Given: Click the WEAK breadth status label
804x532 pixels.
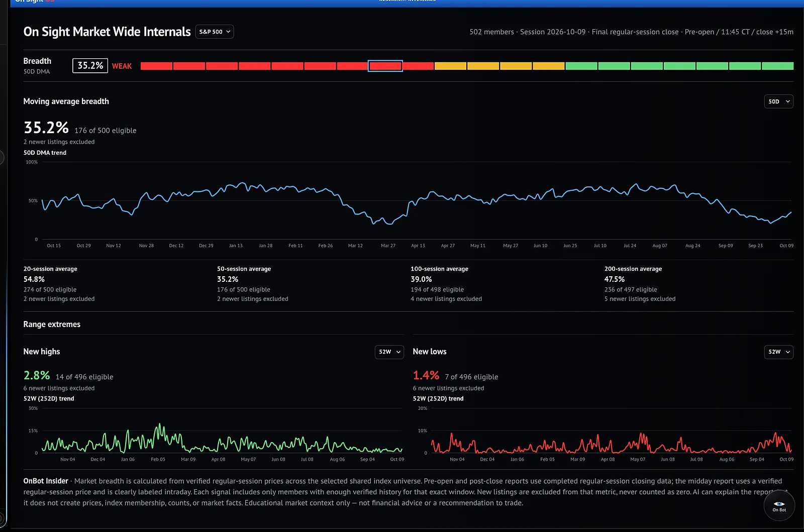Looking at the screenshot, I should 122,66.
